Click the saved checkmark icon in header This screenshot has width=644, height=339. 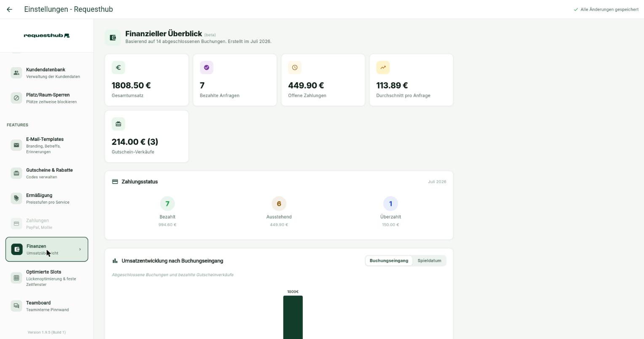pyautogui.click(x=576, y=9)
